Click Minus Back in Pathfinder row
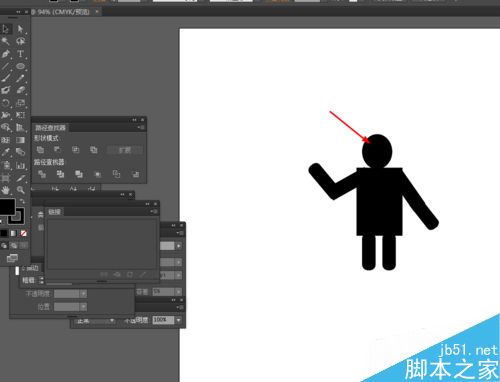The height and width of the screenshot is (382, 500). [x=135, y=174]
